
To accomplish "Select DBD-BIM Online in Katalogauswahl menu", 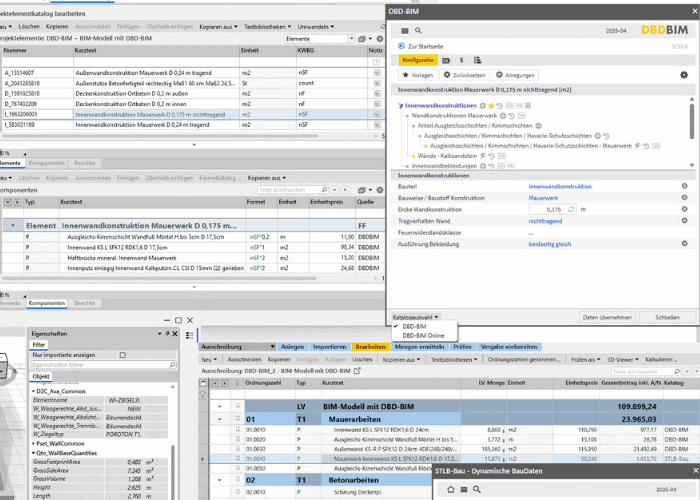I will pos(423,336).
